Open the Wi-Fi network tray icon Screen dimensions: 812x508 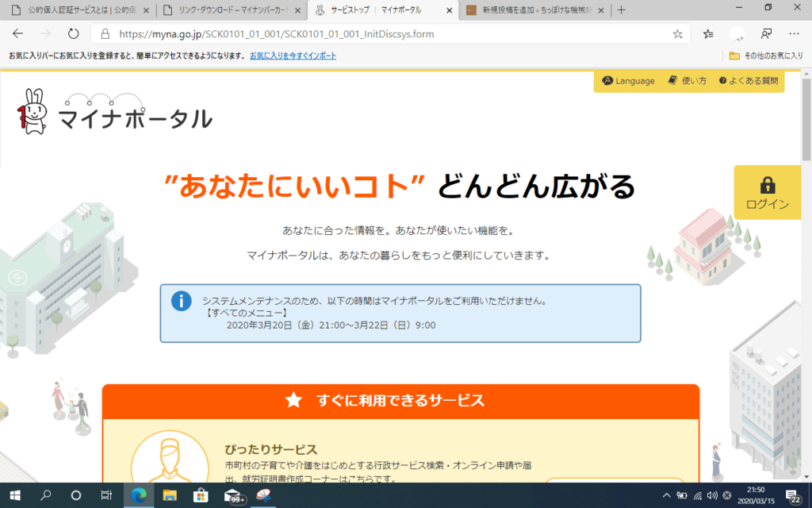[x=698, y=495]
